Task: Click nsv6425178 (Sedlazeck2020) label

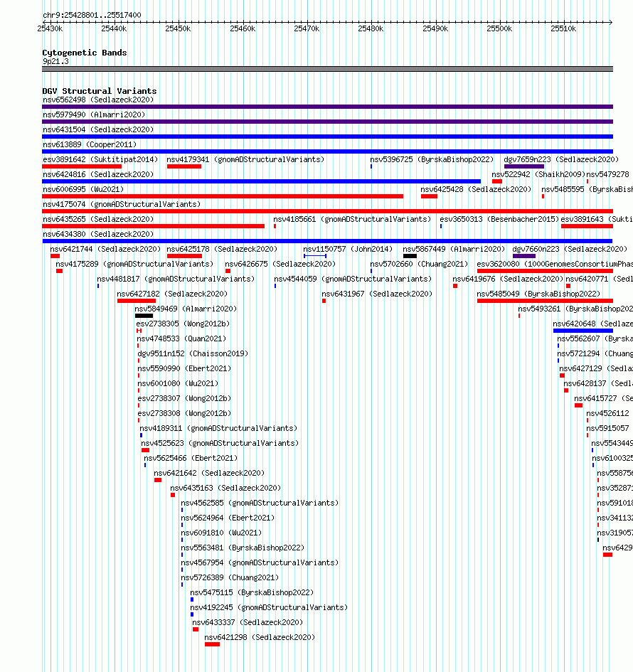Action: point(222,249)
